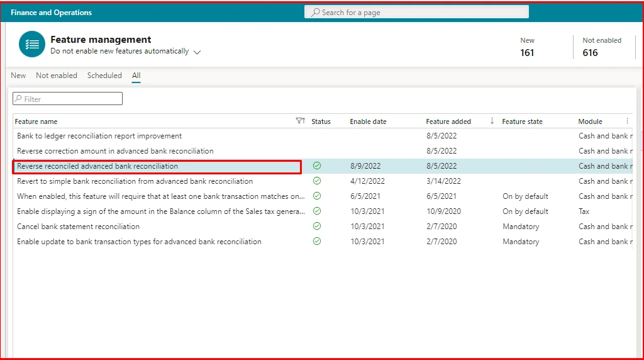The image size is (644, 360).
Task: Sort by Feature name column header
Action: 36,121
